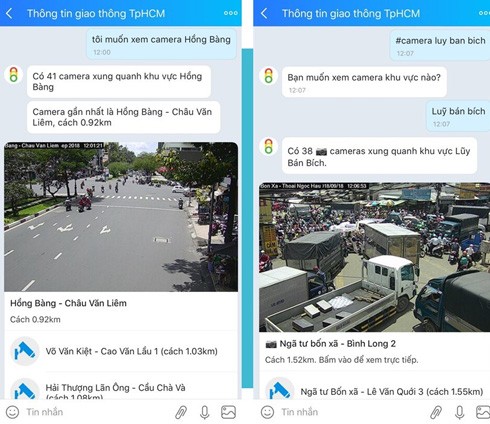Screen dimensions: 490x424
Task: Tap the back arrow in right chat header
Action: click(x=264, y=13)
